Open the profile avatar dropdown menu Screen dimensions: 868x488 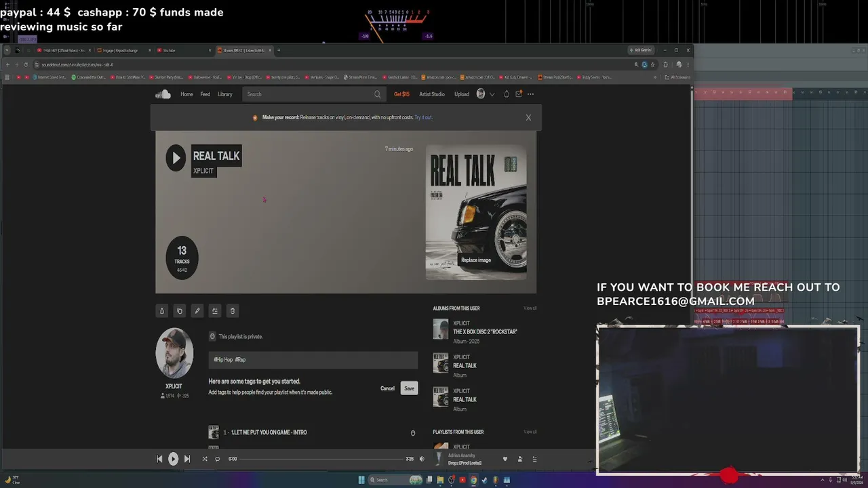(x=485, y=94)
